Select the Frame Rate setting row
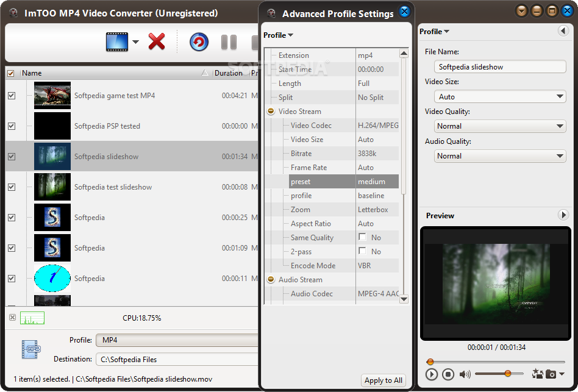The height and width of the screenshot is (392, 578). tap(332, 167)
